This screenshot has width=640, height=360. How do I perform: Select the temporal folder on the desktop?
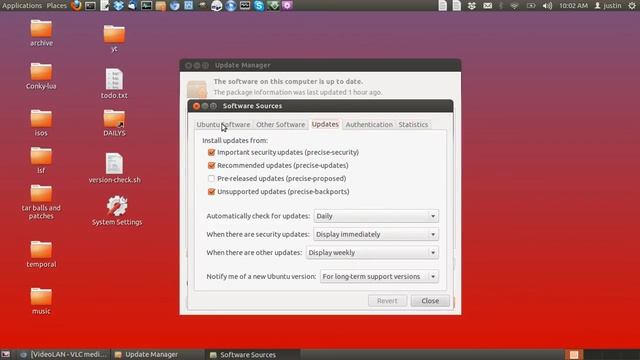coord(41,254)
